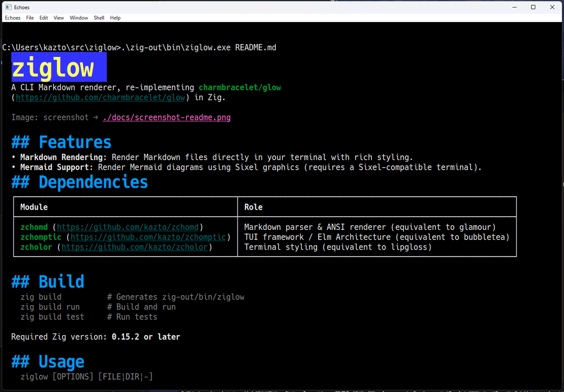
Task: Open the kazto/zchomptic GitHub link
Action: [x=149, y=237]
